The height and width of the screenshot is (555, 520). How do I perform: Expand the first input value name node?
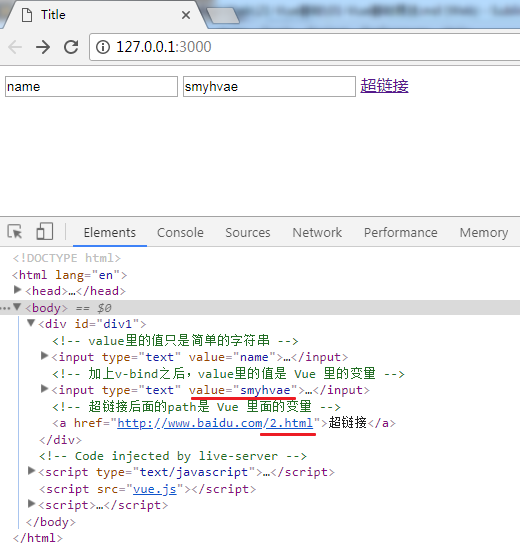(x=44, y=356)
